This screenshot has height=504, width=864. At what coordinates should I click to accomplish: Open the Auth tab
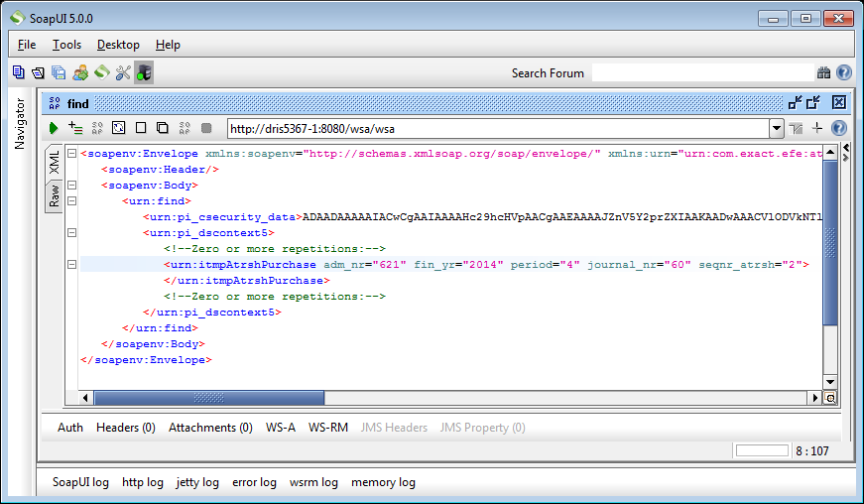70,428
